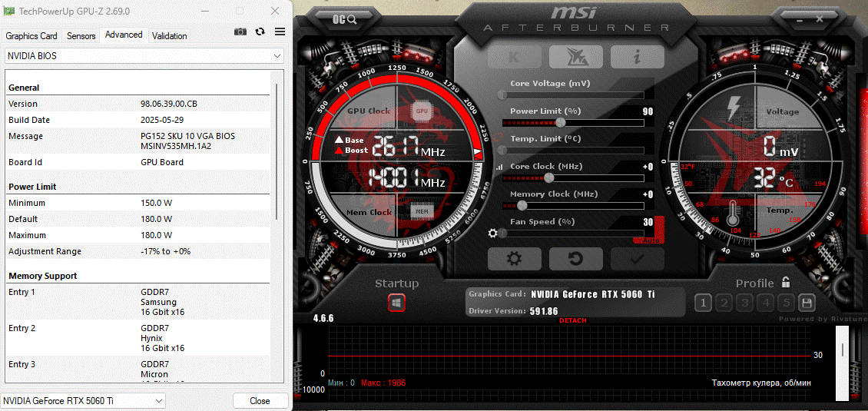Image resolution: width=868 pixels, height=411 pixels.
Task: Select profile slot 1
Action: [x=703, y=303]
